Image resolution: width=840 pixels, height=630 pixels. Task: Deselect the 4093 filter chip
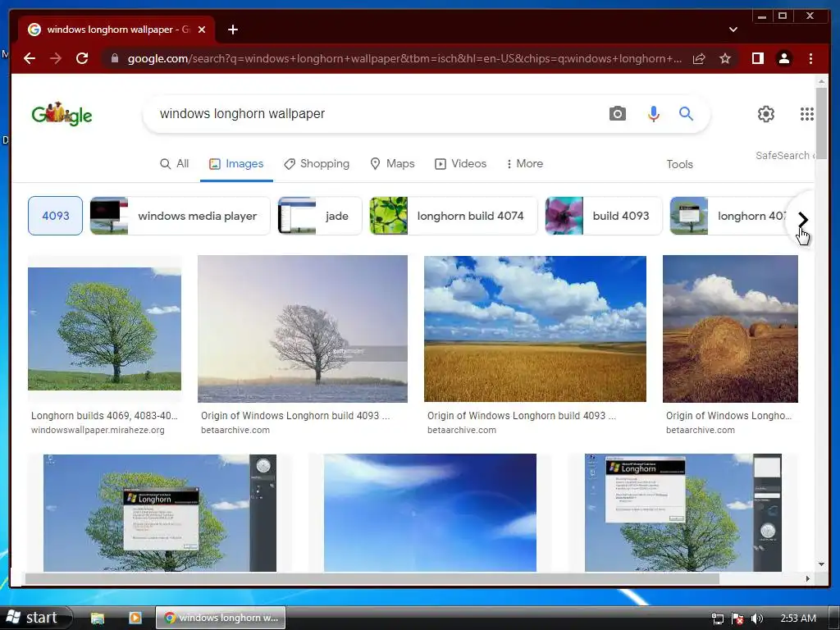click(x=55, y=216)
